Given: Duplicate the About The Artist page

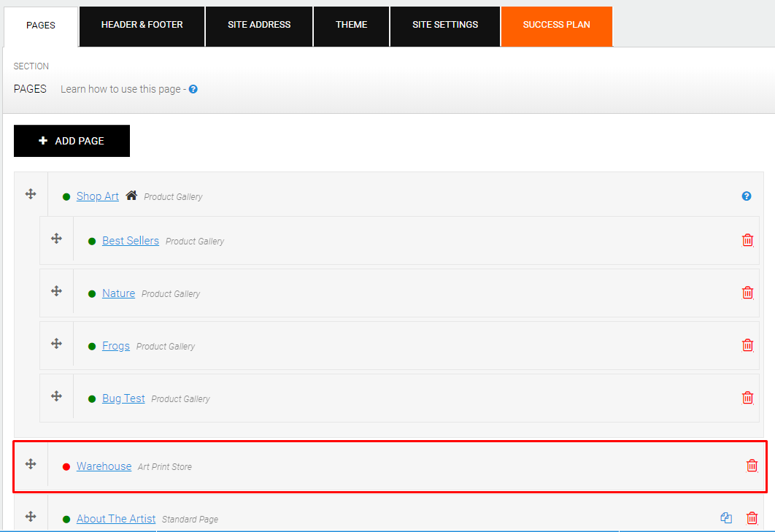Looking at the screenshot, I should [x=726, y=517].
